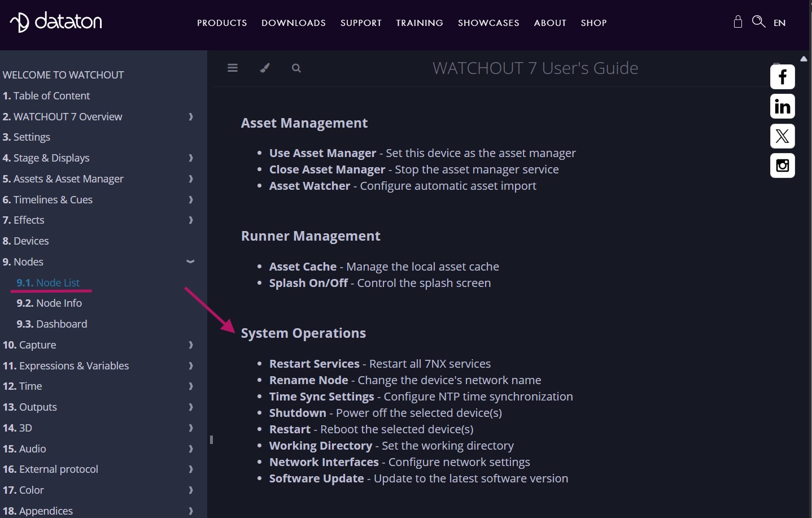Switch language with EN selector
This screenshot has height=518, width=812.
(x=779, y=23)
